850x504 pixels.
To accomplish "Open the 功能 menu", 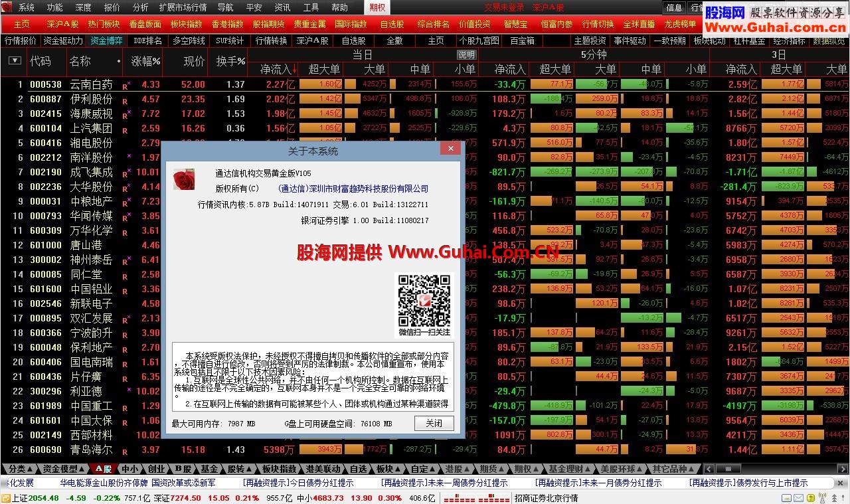I will point(55,8).
